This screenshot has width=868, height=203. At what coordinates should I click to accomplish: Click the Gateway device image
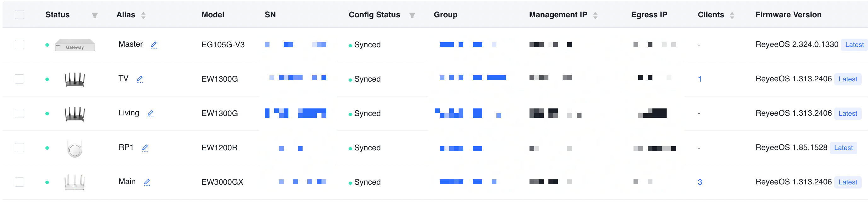click(x=75, y=45)
